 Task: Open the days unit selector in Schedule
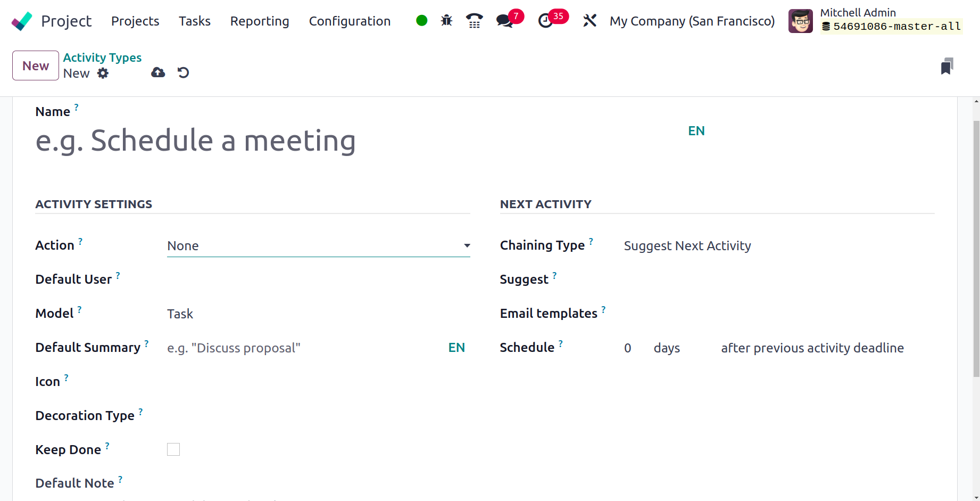point(667,348)
